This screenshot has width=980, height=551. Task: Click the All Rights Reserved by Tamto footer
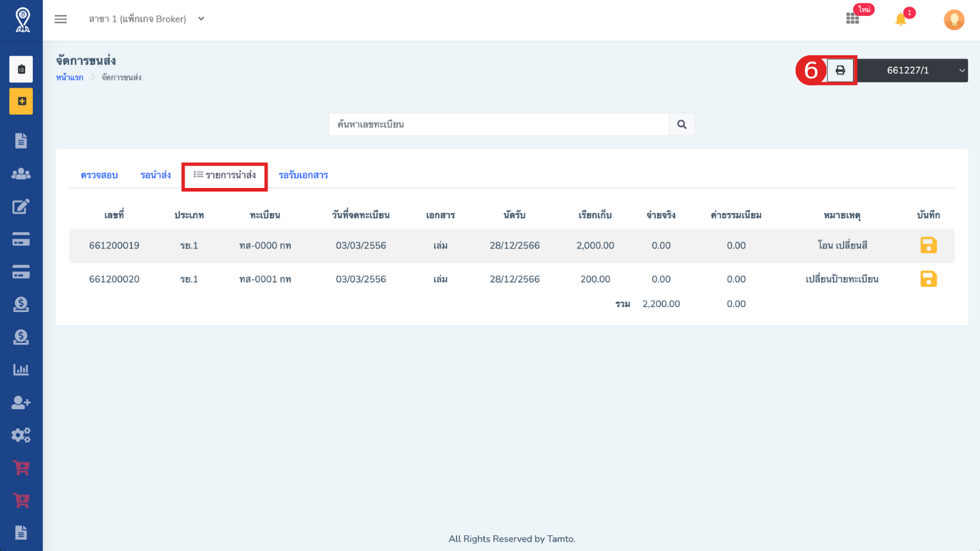[x=512, y=539]
